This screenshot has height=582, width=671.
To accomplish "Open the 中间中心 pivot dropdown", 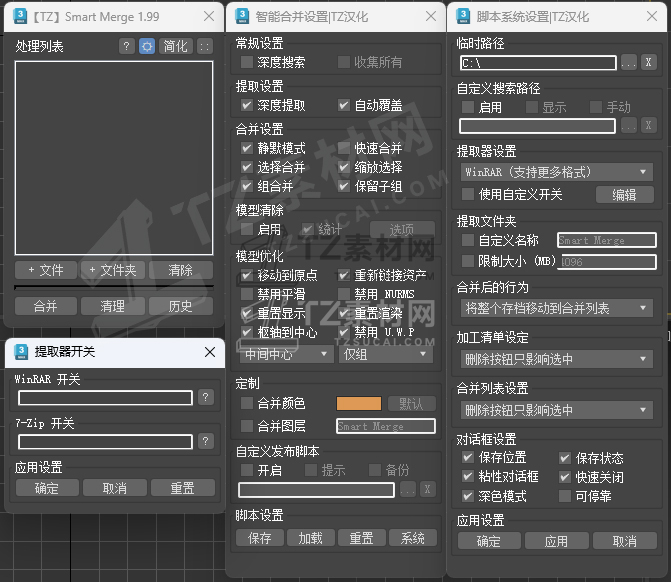I will click(x=286, y=354).
